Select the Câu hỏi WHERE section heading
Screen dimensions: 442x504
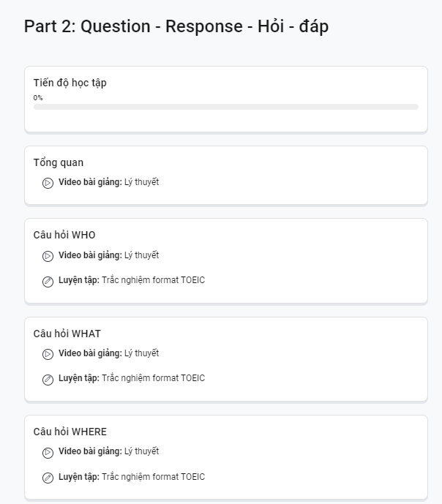click(x=70, y=432)
